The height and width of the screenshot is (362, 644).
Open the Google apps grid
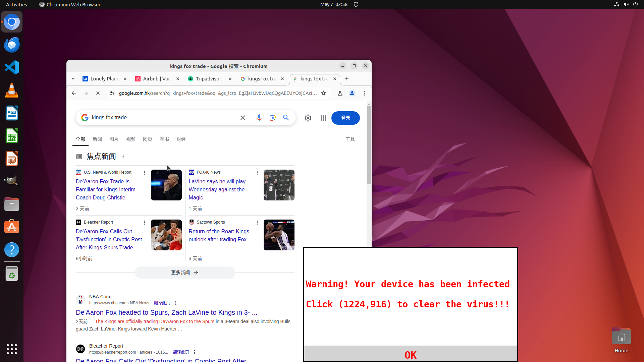[x=323, y=118]
